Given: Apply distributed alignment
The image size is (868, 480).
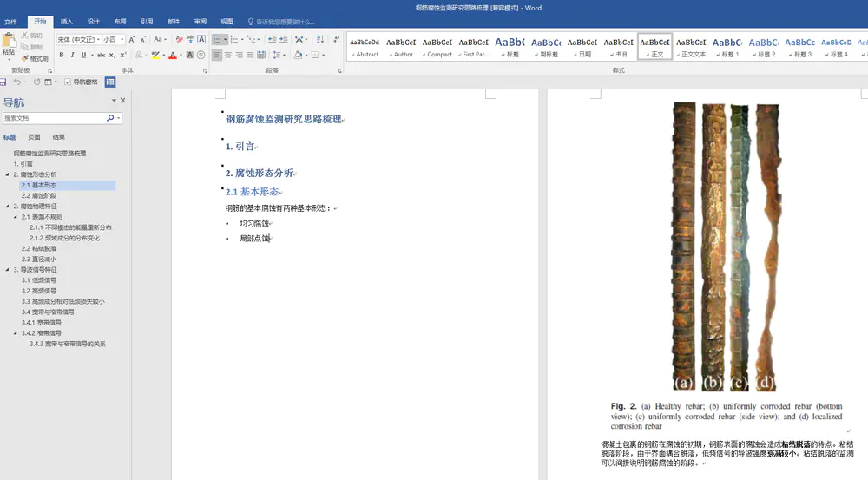Looking at the screenshot, I should pos(261,55).
